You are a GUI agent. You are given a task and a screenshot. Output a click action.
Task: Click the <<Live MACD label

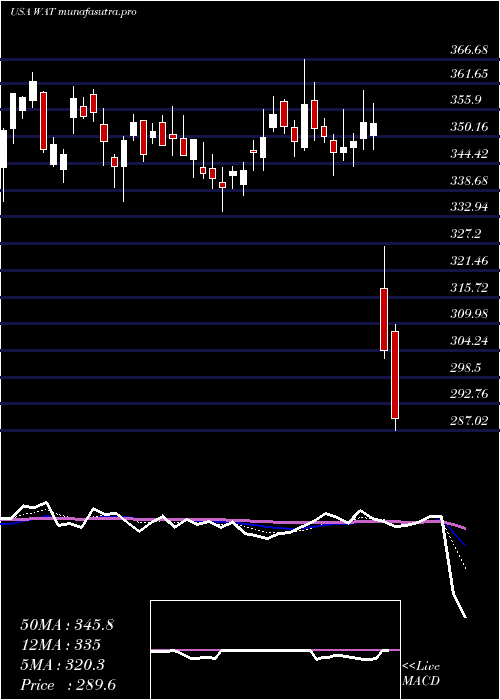click(x=421, y=674)
